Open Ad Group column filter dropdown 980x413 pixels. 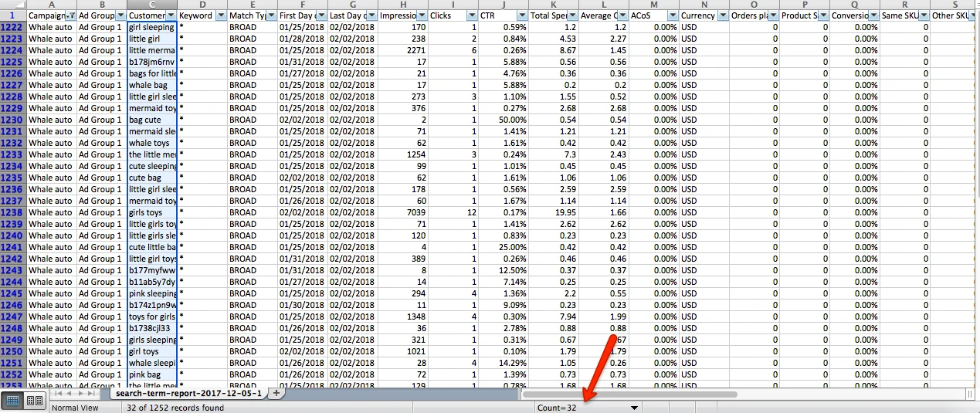click(120, 15)
